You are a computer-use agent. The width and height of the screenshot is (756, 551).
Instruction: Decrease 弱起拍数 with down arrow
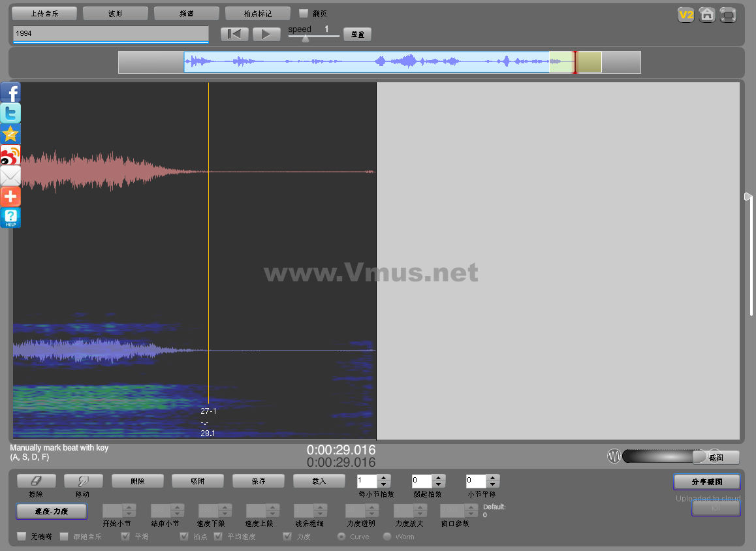[439, 485]
